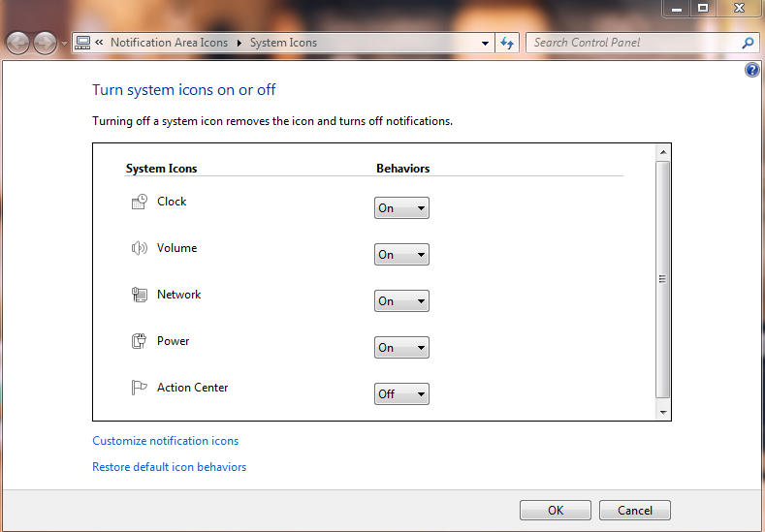Open the Action Center behavior dropdown
This screenshot has width=765, height=532.
pyautogui.click(x=401, y=394)
